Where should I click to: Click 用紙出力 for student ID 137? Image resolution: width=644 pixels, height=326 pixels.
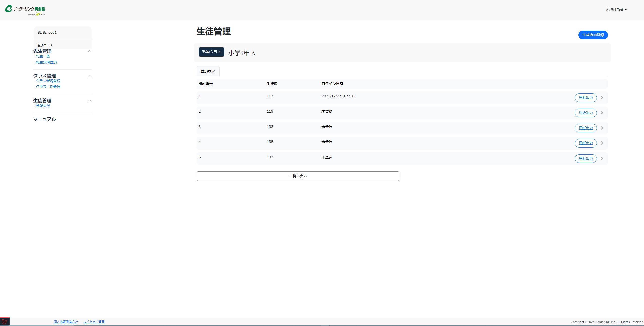tap(586, 159)
